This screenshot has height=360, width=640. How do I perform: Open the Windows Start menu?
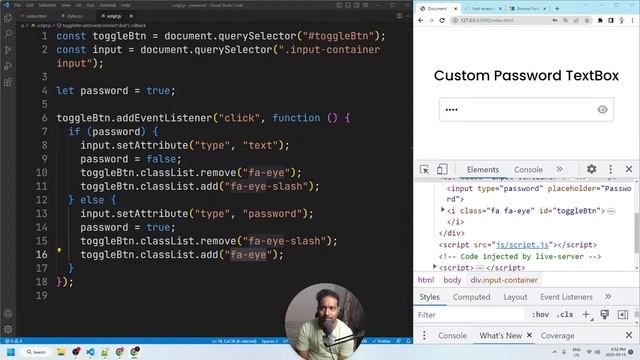11,352
